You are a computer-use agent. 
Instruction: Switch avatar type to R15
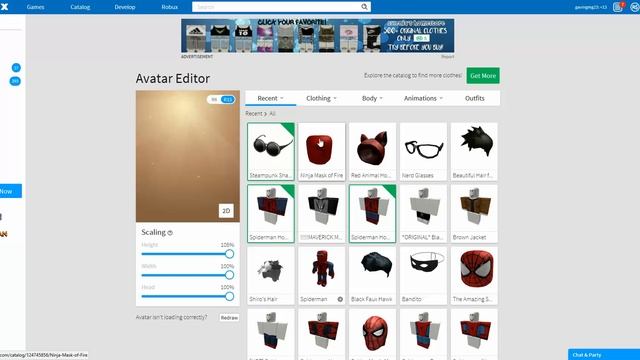click(x=228, y=100)
